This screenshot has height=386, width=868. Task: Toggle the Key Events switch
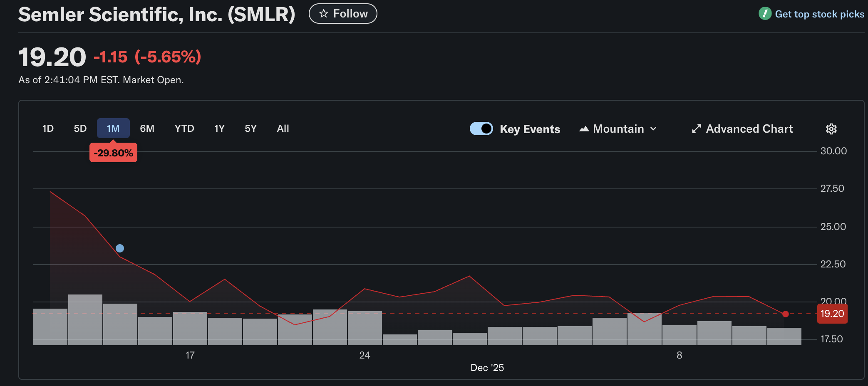tap(481, 129)
